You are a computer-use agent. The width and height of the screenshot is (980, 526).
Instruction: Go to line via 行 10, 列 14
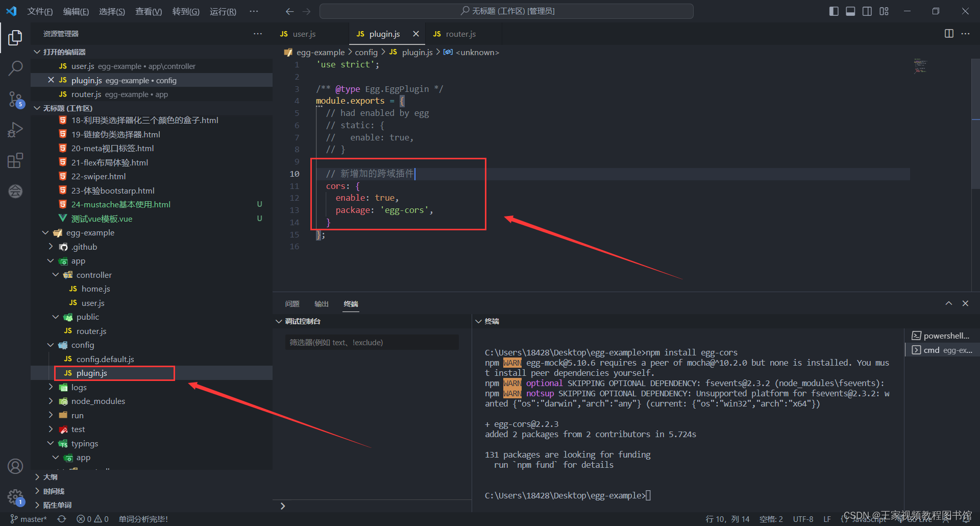pyautogui.click(x=727, y=519)
